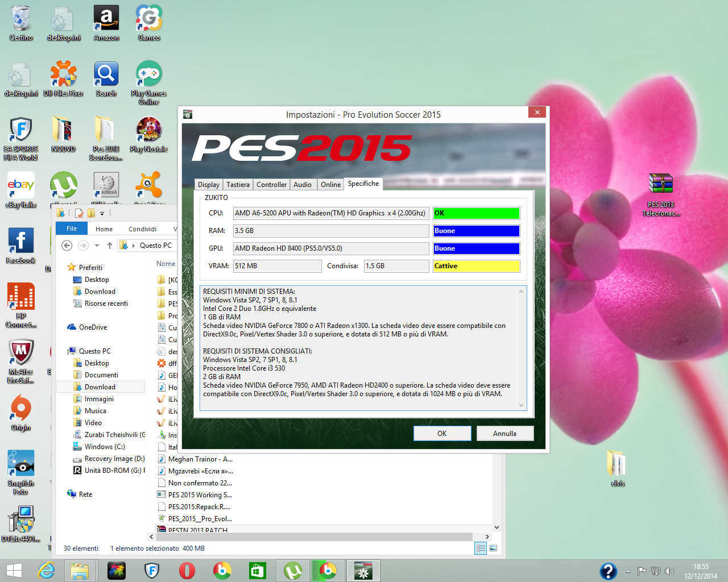Switch to large icons view in Explorer
This screenshot has width=728, height=582.
493,548
